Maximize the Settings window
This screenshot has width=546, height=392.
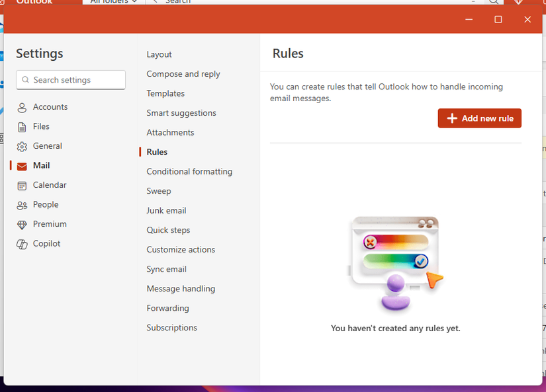coord(498,19)
